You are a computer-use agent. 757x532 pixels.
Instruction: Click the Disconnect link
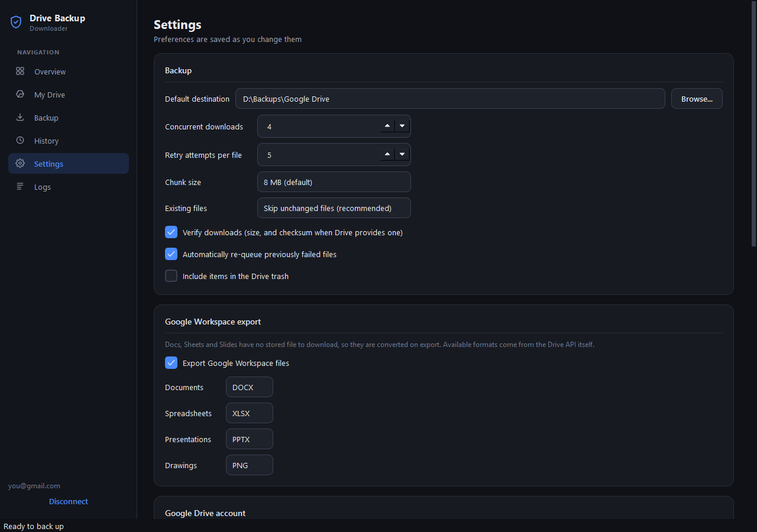[x=69, y=501]
